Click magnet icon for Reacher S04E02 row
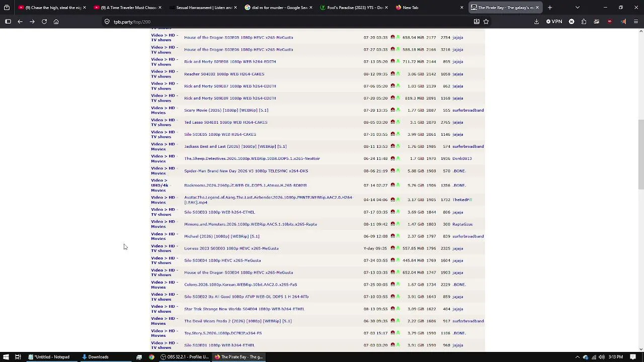Viewport: 644px width, 362px height. point(392,74)
